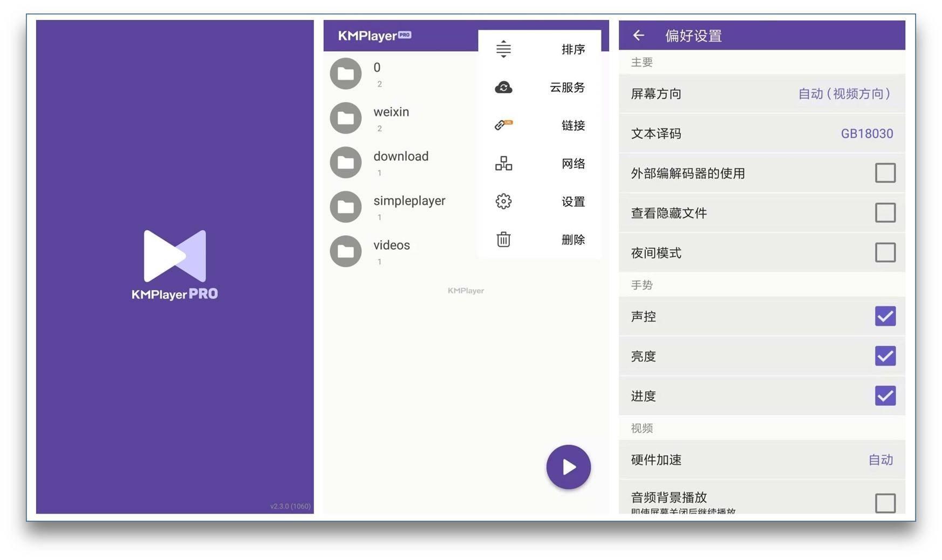Click the 进度 label

coord(643,397)
